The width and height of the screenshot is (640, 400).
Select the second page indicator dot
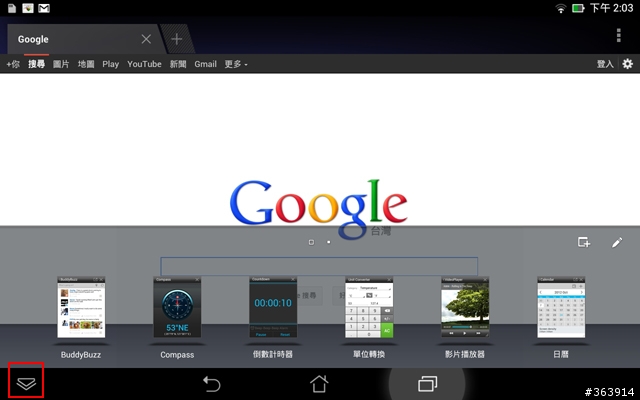[329, 242]
